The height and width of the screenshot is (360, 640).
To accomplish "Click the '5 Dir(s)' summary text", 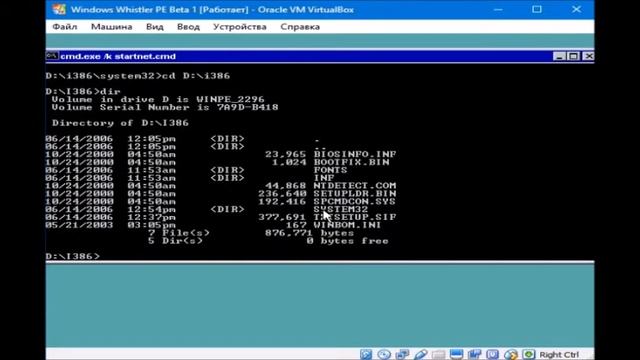I will click(176, 241).
